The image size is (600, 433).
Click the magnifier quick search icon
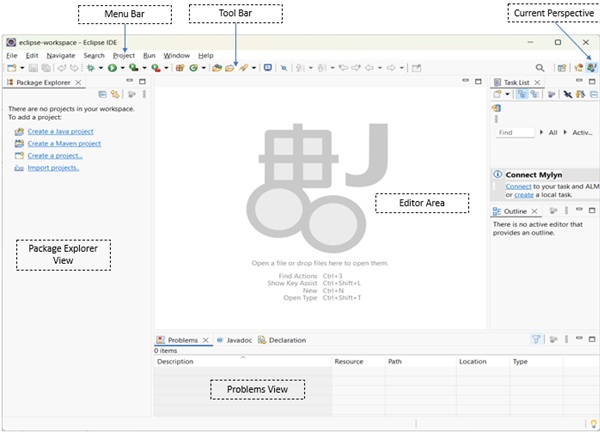point(540,68)
